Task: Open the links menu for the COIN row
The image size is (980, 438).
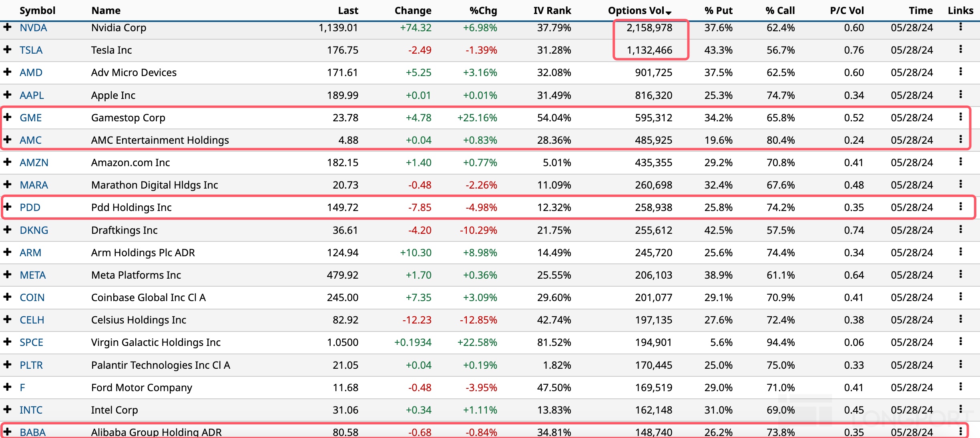Action: (960, 297)
